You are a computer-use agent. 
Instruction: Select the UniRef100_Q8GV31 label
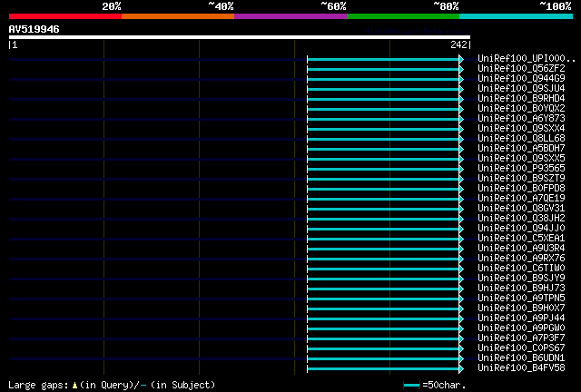coord(521,209)
